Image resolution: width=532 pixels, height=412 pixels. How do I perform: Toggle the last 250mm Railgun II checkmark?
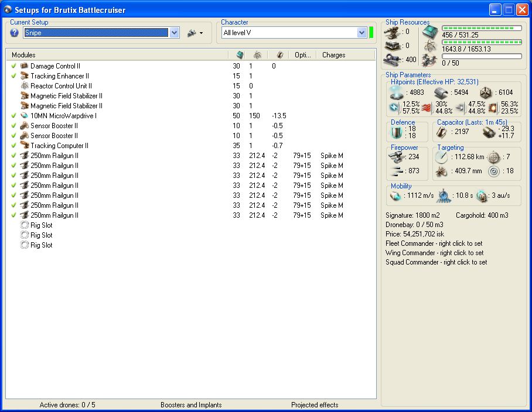tap(13, 215)
